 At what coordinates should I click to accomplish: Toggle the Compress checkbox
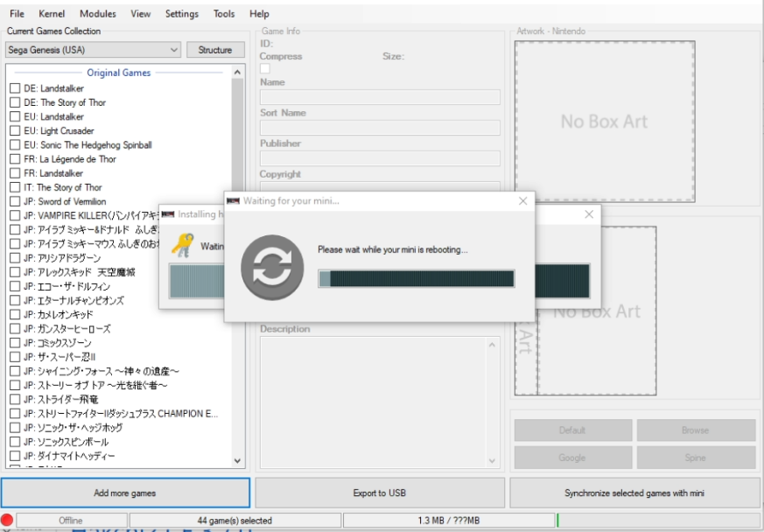[x=265, y=69]
